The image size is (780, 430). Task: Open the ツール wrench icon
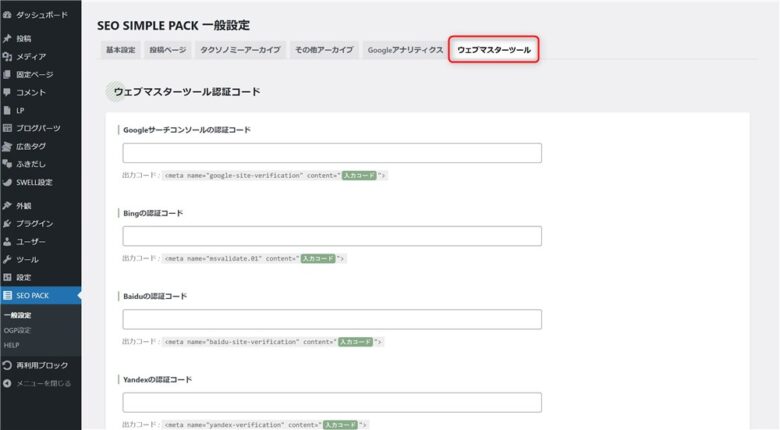coord(7,259)
